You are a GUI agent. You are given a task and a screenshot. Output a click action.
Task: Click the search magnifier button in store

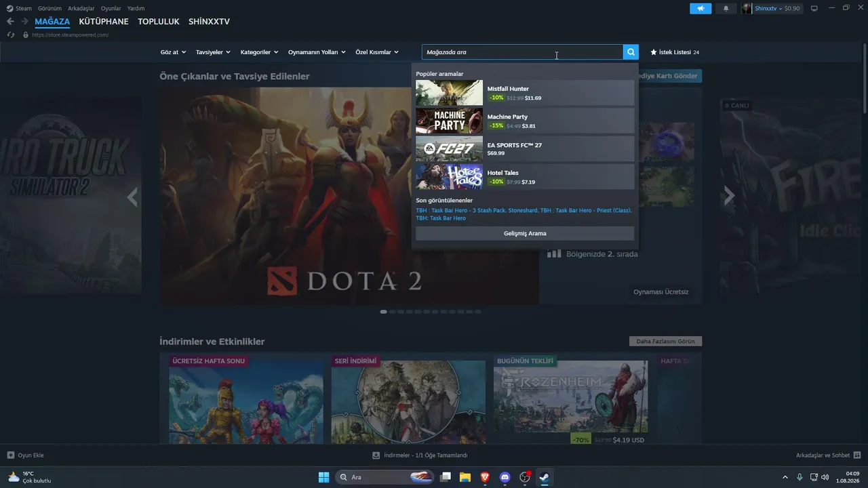631,52
